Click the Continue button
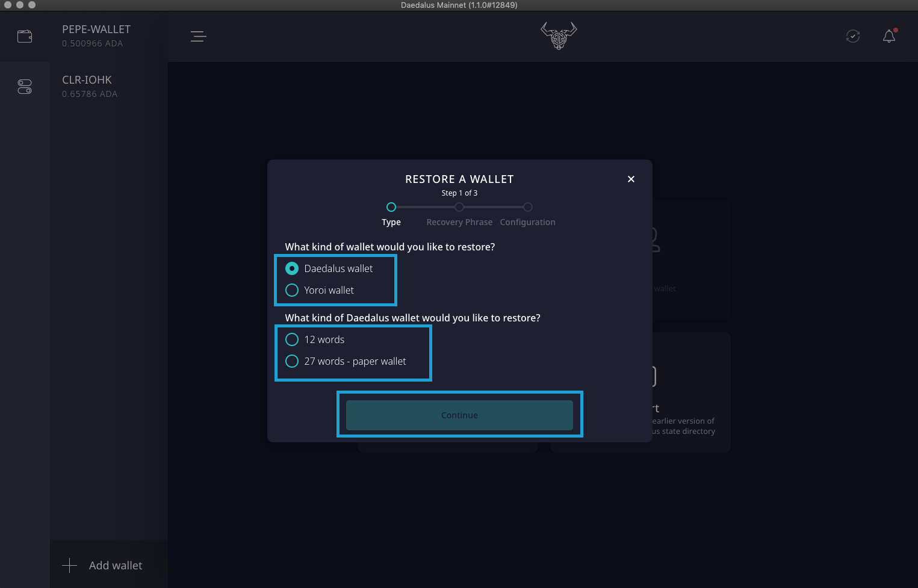Image resolution: width=918 pixels, height=588 pixels. click(459, 415)
